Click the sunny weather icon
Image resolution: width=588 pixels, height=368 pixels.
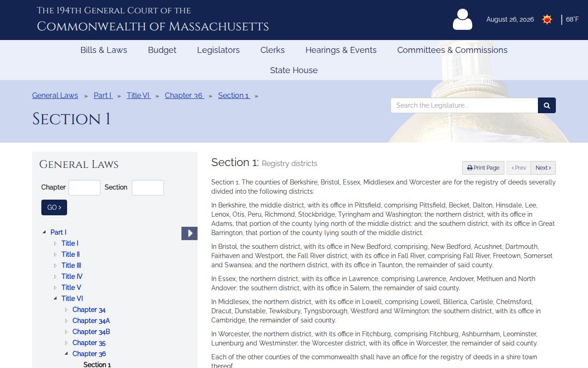[x=547, y=19]
